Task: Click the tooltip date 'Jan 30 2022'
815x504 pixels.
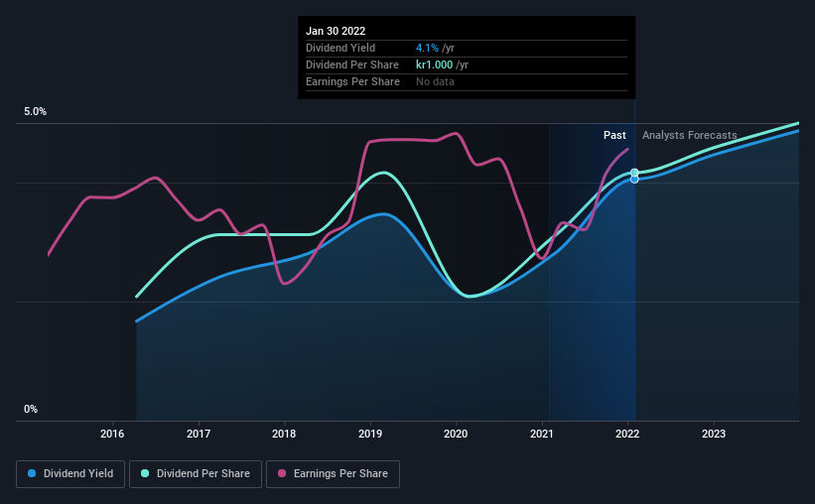Action: [x=336, y=31]
